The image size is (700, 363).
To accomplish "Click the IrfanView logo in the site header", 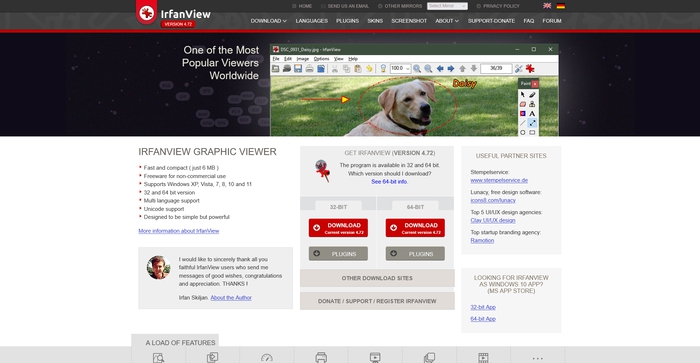I will 174,13.
